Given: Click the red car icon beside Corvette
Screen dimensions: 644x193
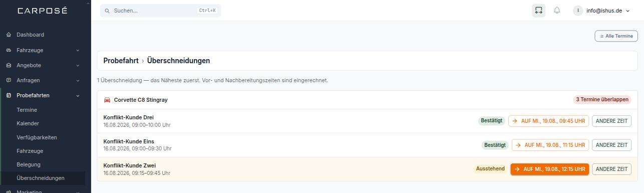Looking at the screenshot, I should [x=107, y=100].
